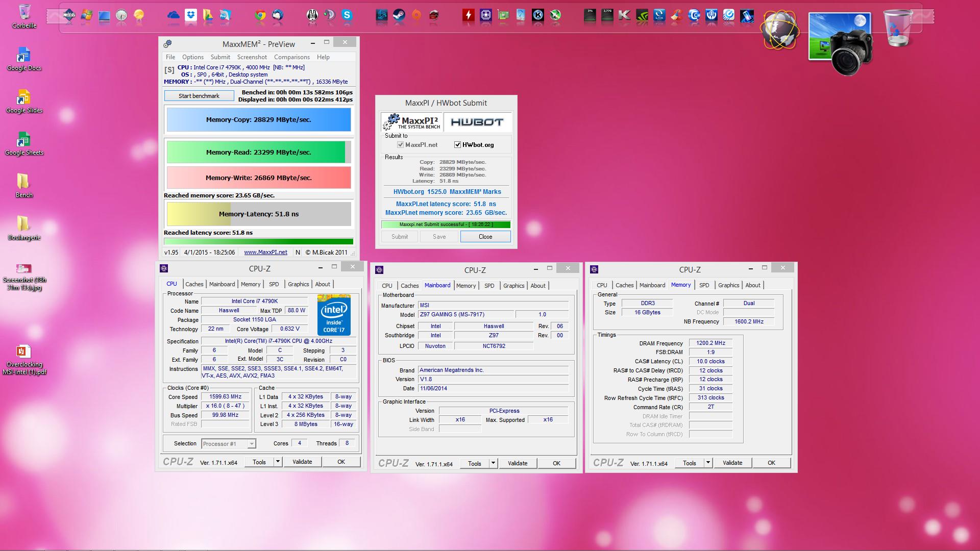Select SPD tab in Memory CPU-Z window

coord(704,285)
